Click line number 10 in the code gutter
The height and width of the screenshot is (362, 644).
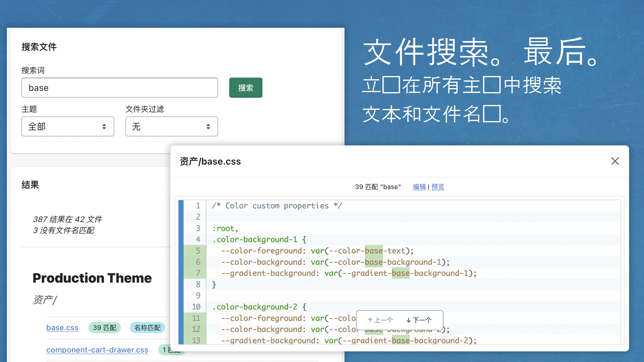(196, 307)
